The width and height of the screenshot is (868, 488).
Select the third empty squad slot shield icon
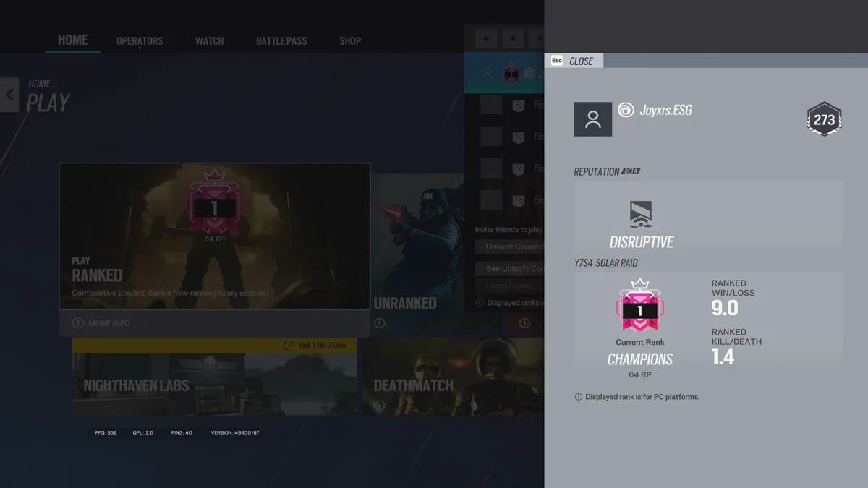(517, 169)
